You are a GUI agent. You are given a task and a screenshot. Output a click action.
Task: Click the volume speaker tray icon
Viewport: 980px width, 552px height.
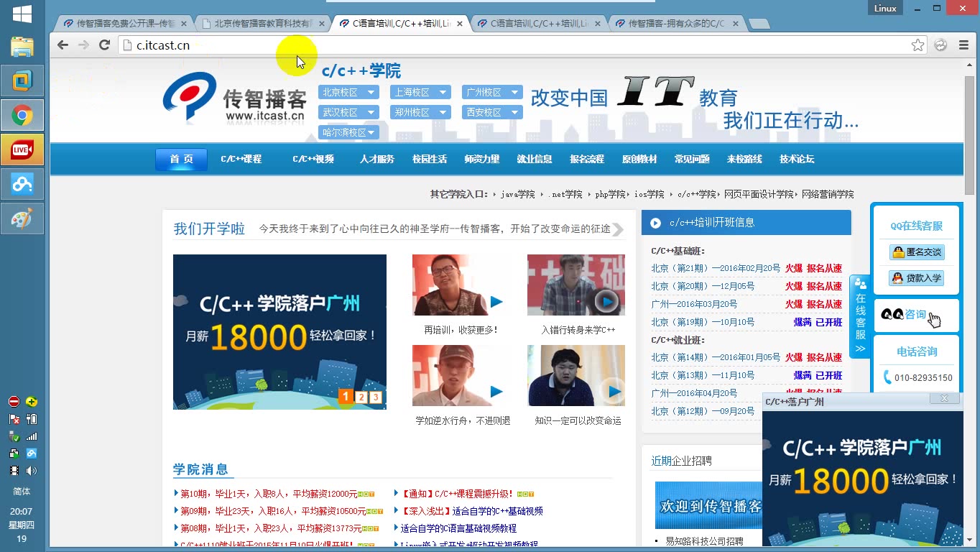(x=31, y=471)
